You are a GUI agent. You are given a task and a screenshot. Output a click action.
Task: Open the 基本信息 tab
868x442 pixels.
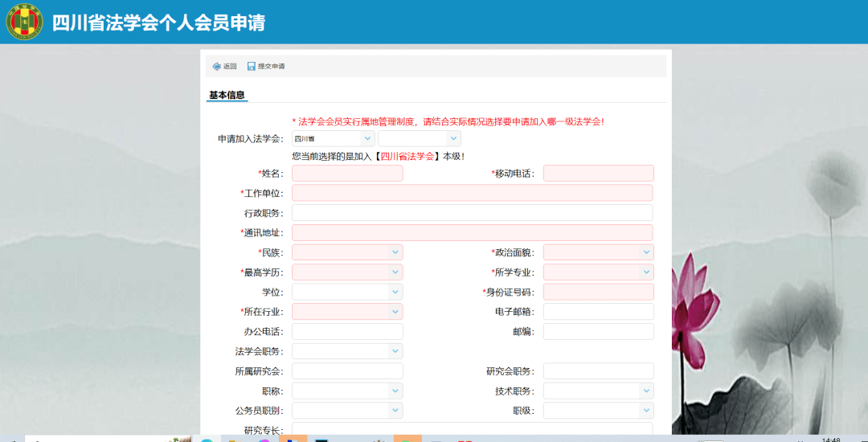(227, 95)
